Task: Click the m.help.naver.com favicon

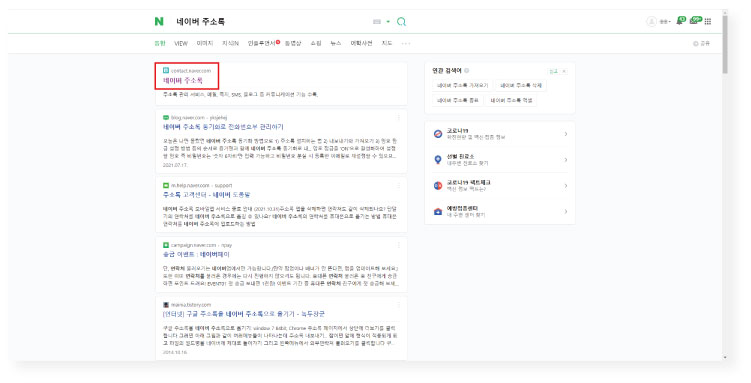Action: click(166, 185)
